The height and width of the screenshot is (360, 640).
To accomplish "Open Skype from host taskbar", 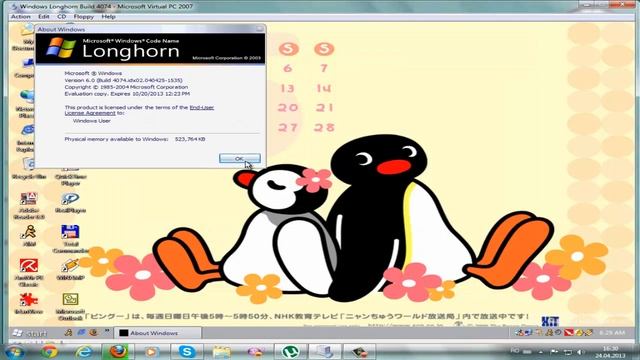I will [x=187, y=351].
